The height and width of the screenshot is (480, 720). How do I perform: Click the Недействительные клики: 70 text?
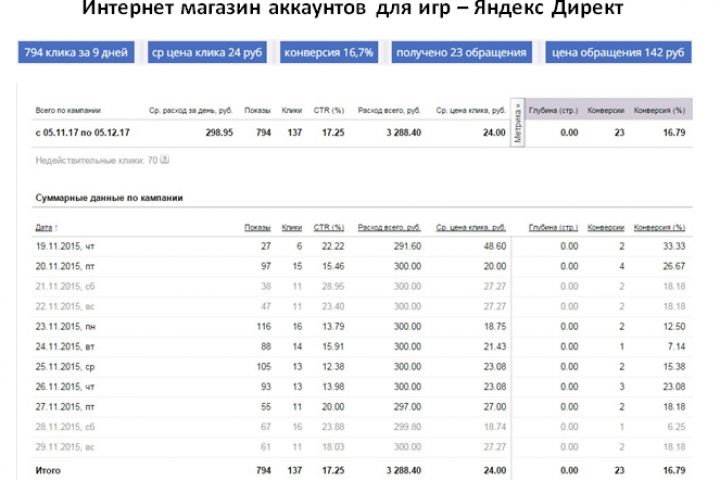96,160
